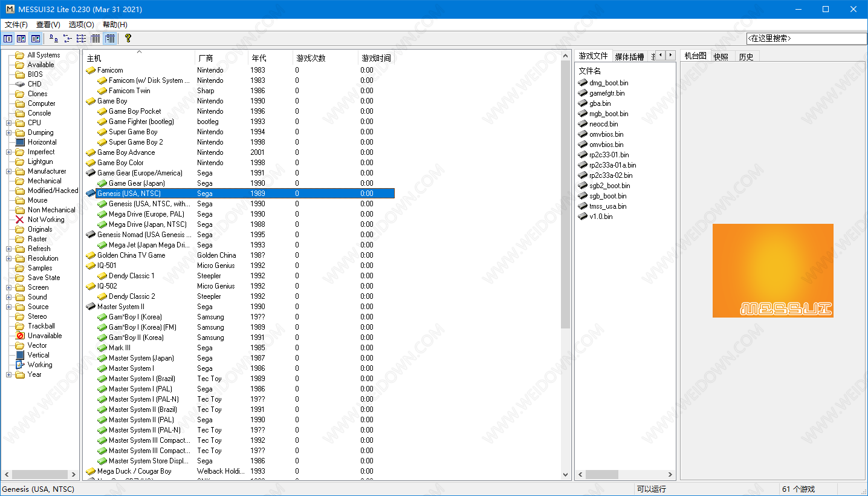Switch to the 媒体插槽 tab
The width and height of the screenshot is (868, 496).
coord(629,57)
